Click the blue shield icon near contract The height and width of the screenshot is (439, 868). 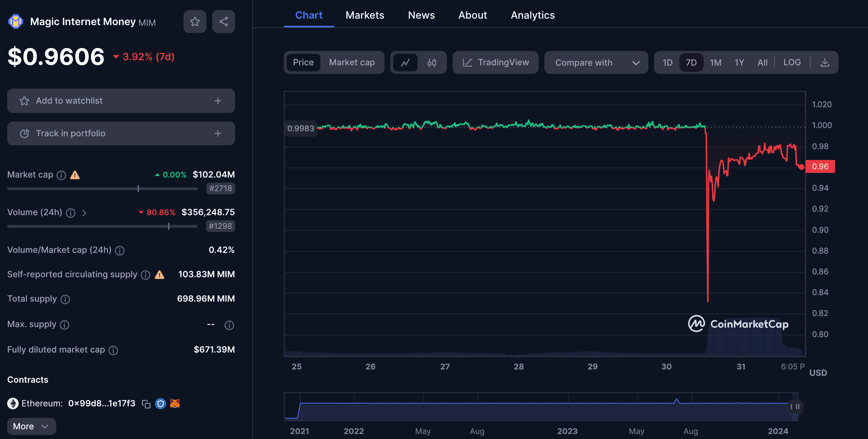pyautogui.click(x=161, y=404)
